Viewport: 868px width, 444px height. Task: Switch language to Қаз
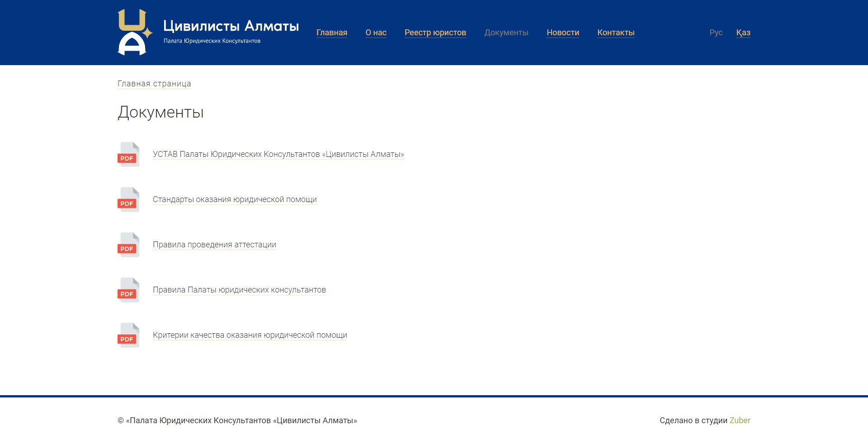(743, 33)
